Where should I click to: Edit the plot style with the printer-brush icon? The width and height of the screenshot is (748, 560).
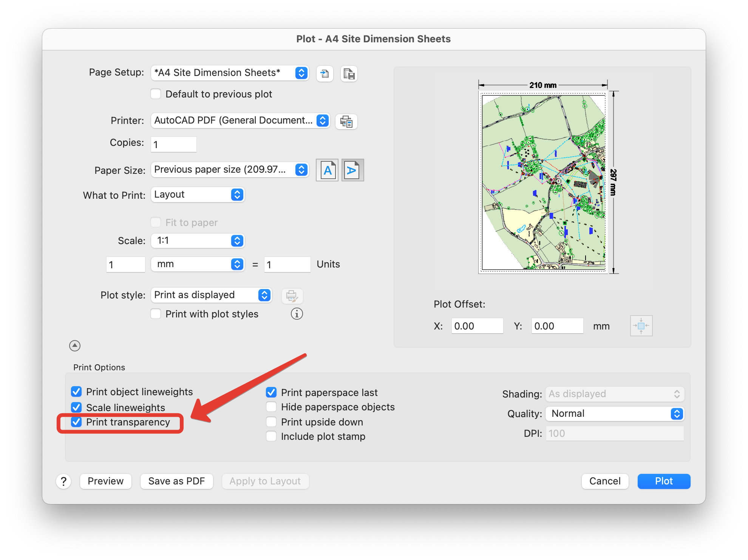click(292, 296)
